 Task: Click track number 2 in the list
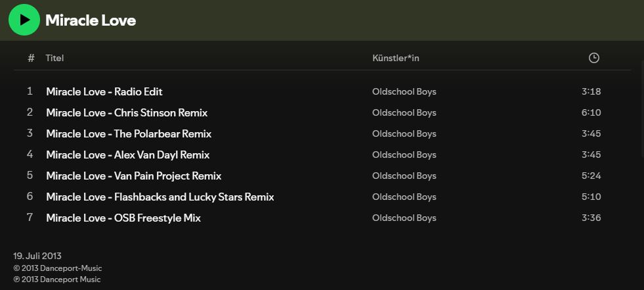[30, 112]
